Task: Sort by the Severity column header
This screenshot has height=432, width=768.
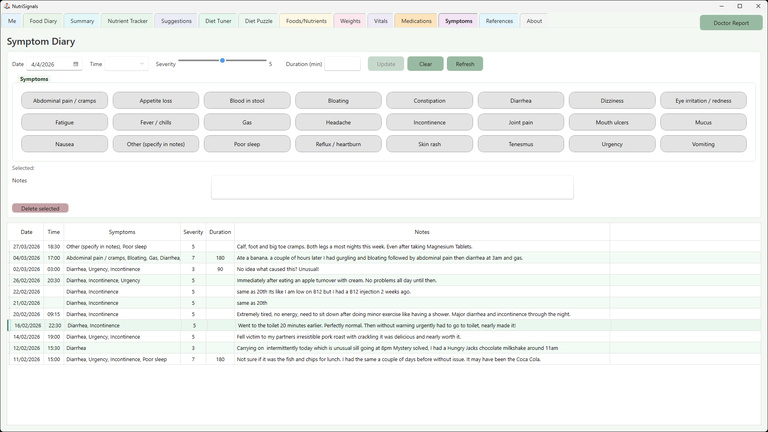Action: pos(193,232)
